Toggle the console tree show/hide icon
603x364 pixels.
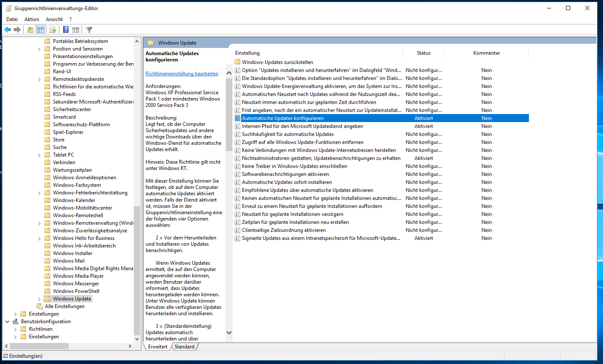(40, 30)
